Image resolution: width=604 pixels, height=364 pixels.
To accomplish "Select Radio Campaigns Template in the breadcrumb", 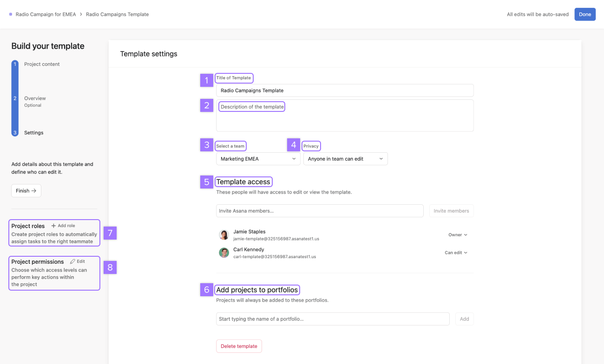I will [x=117, y=14].
